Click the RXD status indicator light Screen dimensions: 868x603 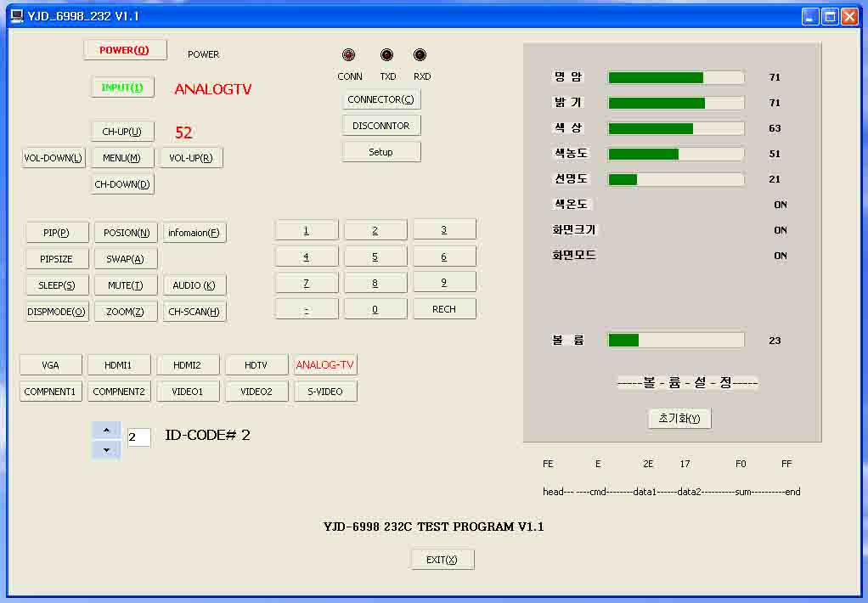click(x=420, y=55)
